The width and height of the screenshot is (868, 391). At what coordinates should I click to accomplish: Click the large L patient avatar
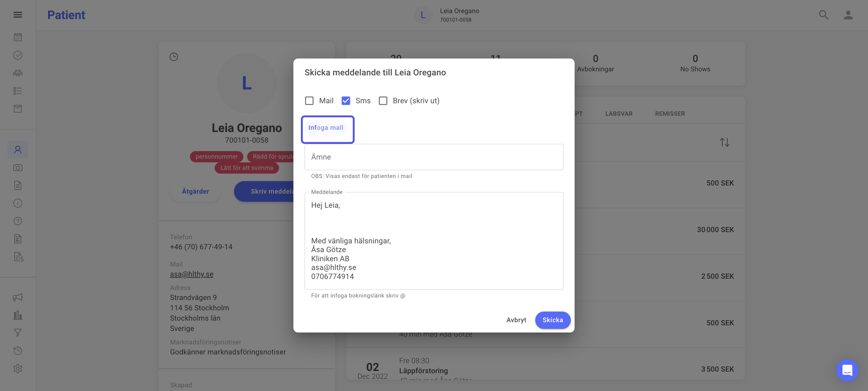(247, 83)
